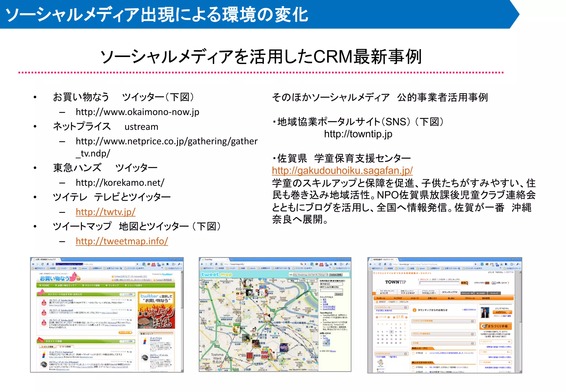Open ランキング nav item on お買い物なう page
The width and height of the screenshot is (566, 392).
tap(112, 285)
